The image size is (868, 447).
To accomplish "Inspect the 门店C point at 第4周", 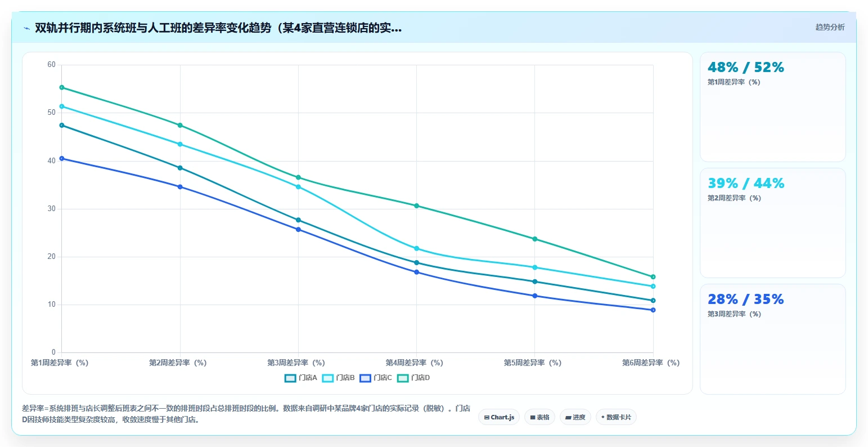I will click(x=417, y=272).
